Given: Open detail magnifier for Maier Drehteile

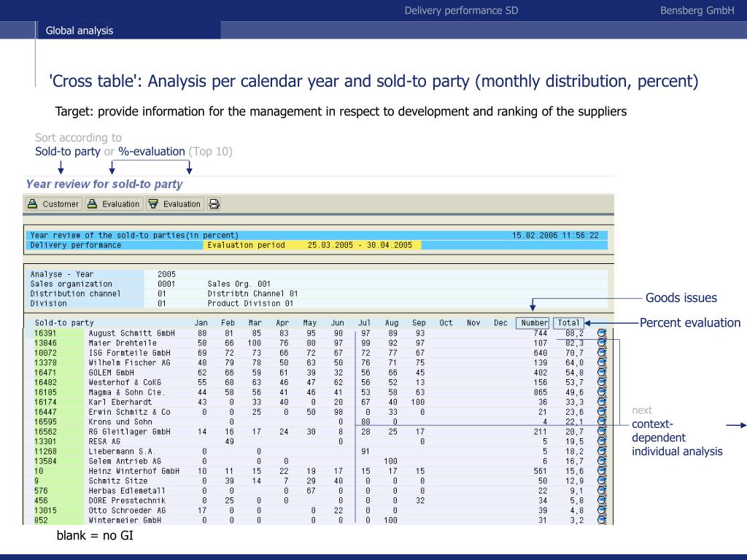Looking at the screenshot, I should 602,343.
